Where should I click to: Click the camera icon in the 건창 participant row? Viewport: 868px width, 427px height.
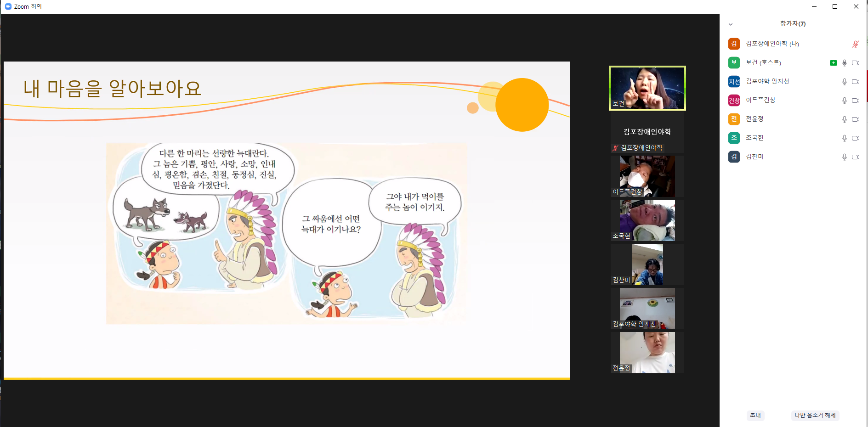(x=855, y=101)
